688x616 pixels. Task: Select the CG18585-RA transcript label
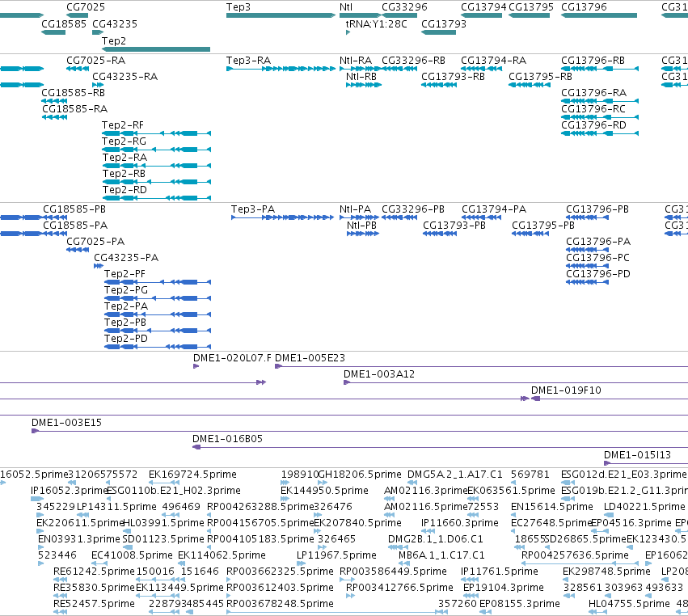74,109
